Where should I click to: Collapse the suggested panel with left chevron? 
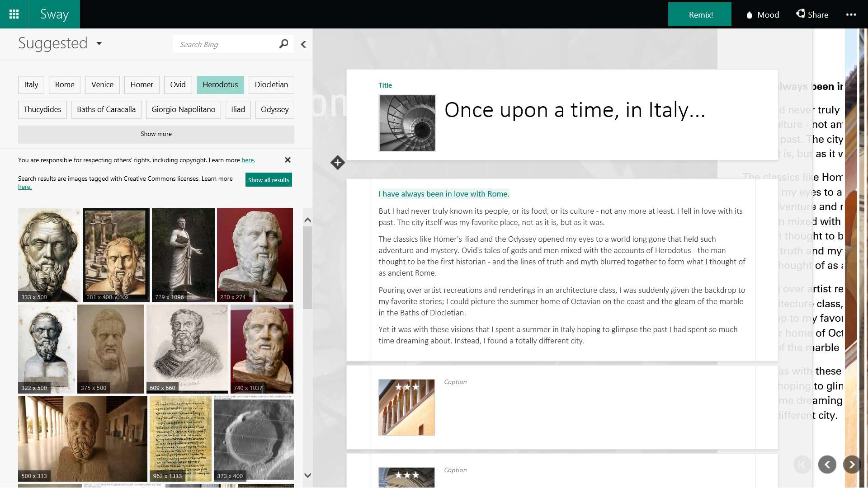303,44
